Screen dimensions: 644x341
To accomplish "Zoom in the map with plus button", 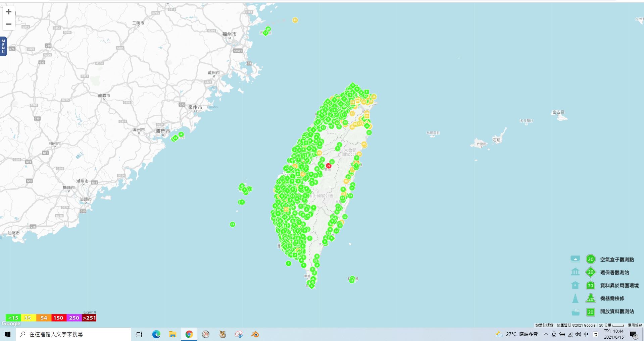I will point(9,12).
